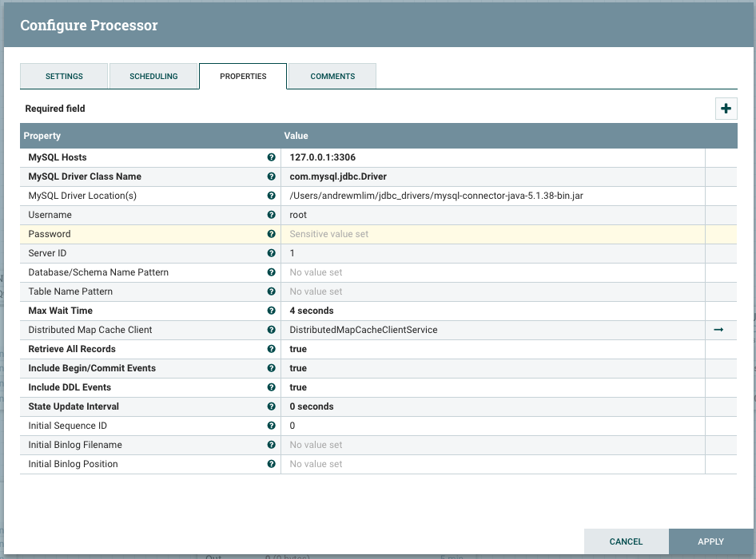Open the SCHEDULING tab

[x=154, y=76]
